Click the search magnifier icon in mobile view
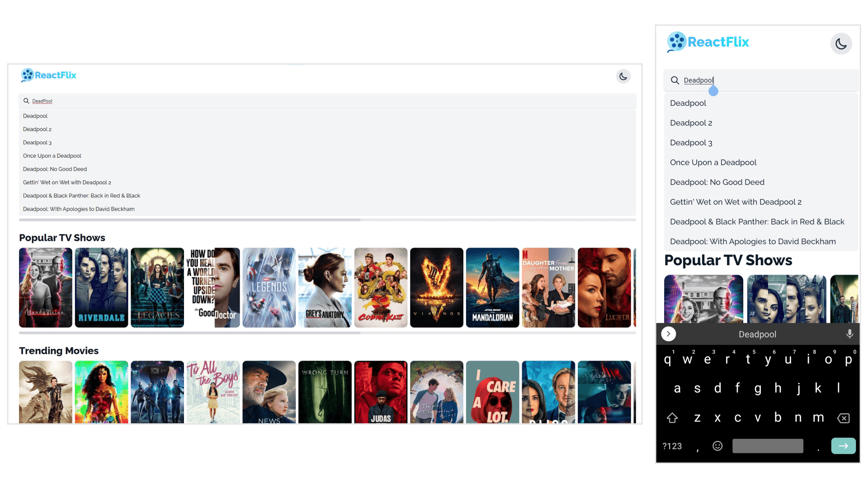This screenshot has width=868, height=488. point(675,80)
